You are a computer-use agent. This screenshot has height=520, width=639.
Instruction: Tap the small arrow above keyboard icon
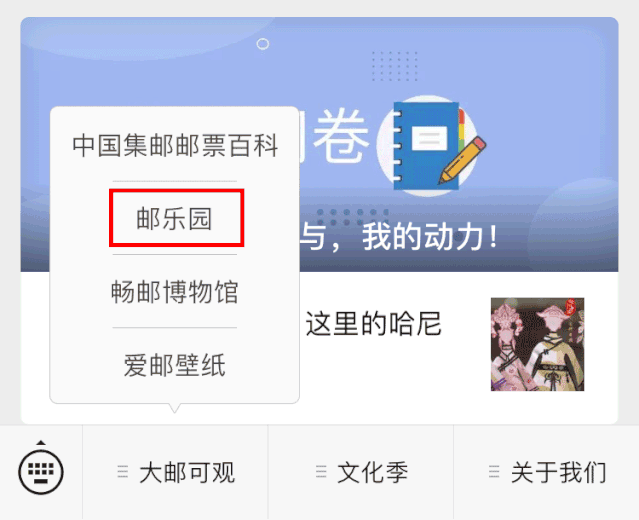[41, 443]
